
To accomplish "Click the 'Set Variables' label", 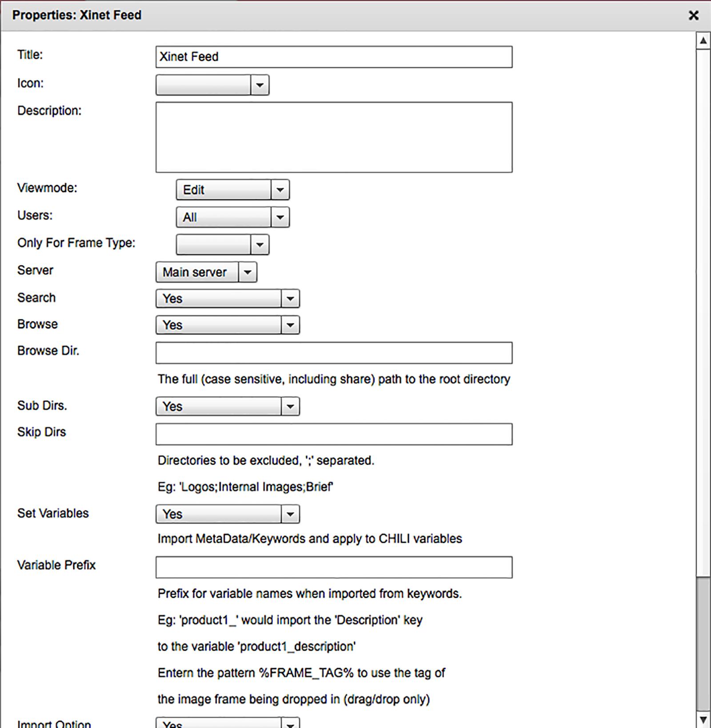I will click(53, 513).
